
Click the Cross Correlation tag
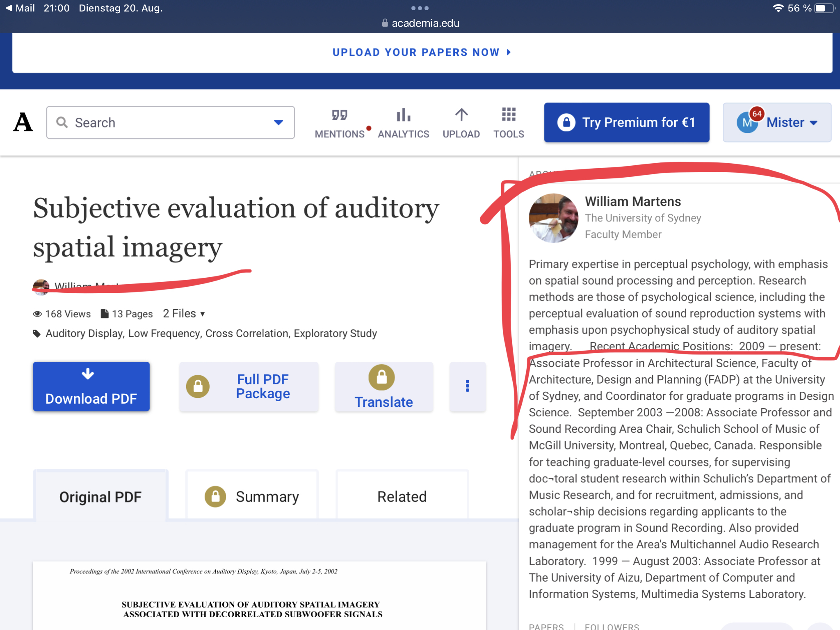[x=247, y=333]
